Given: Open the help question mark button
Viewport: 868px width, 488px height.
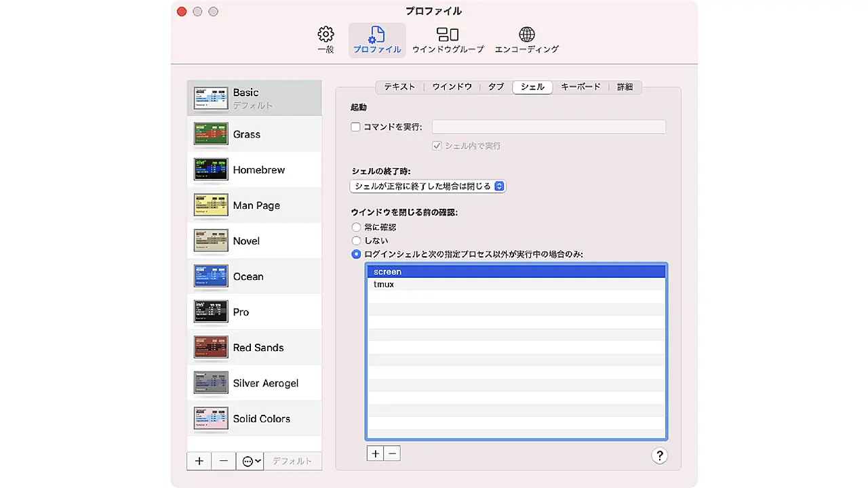Looking at the screenshot, I should tap(659, 455).
